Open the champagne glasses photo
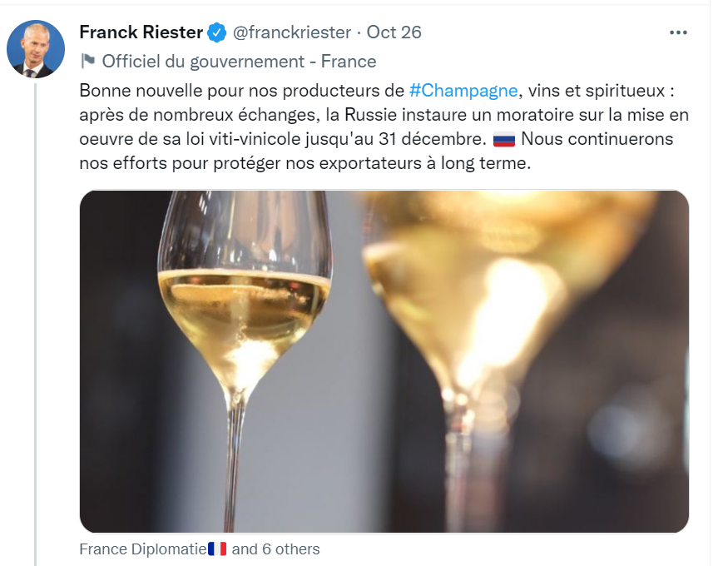 384,361
